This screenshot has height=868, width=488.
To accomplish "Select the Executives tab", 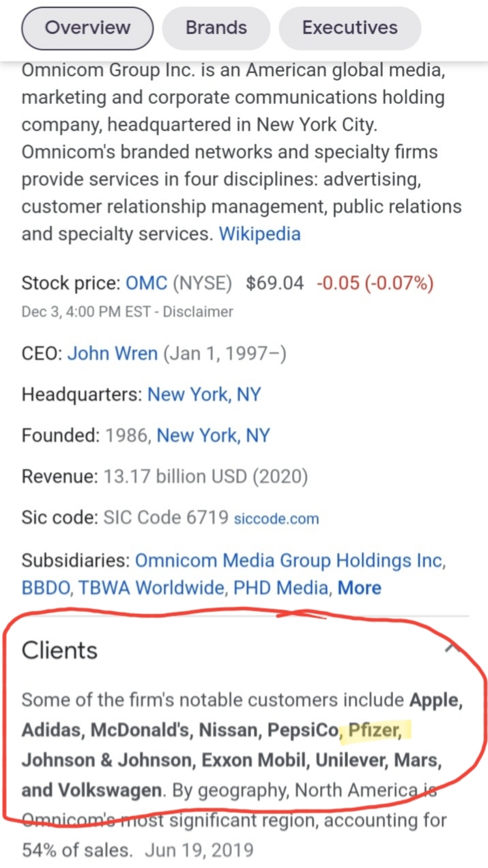I will point(349,28).
